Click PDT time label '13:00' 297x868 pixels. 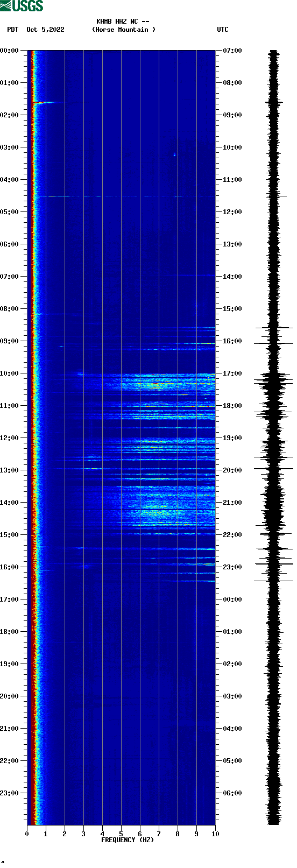tap(10, 470)
